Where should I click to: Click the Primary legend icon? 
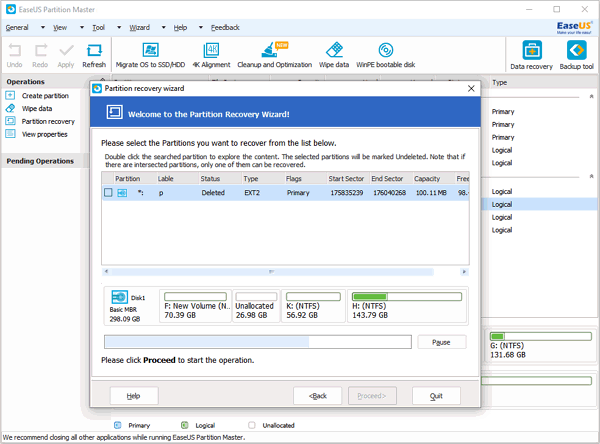pos(118,425)
